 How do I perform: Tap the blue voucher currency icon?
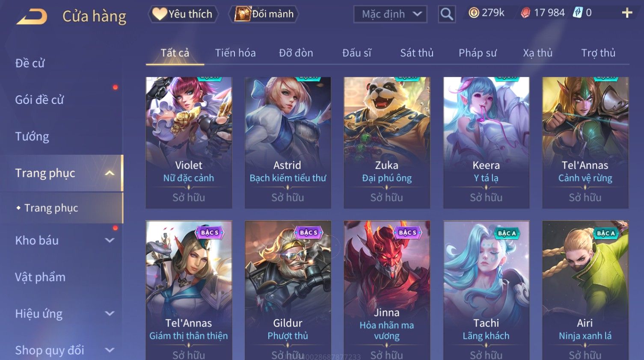click(x=578, y=13)
